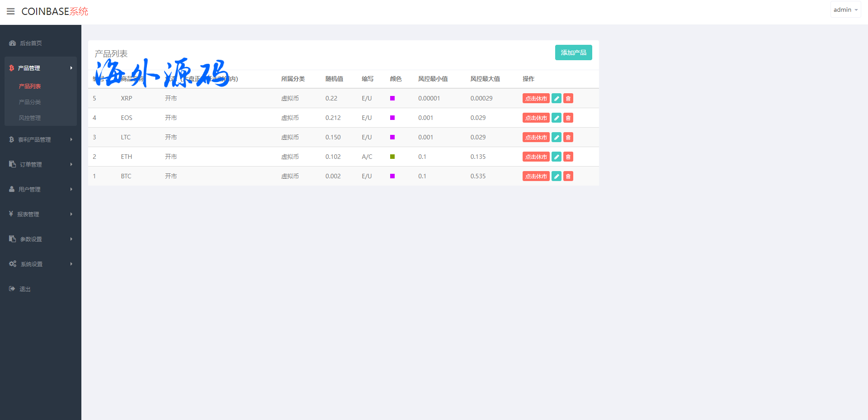Screen dimensions: 868x420
Task: Switch BTC to closed using 点击休市
Action: coord(536,176)
